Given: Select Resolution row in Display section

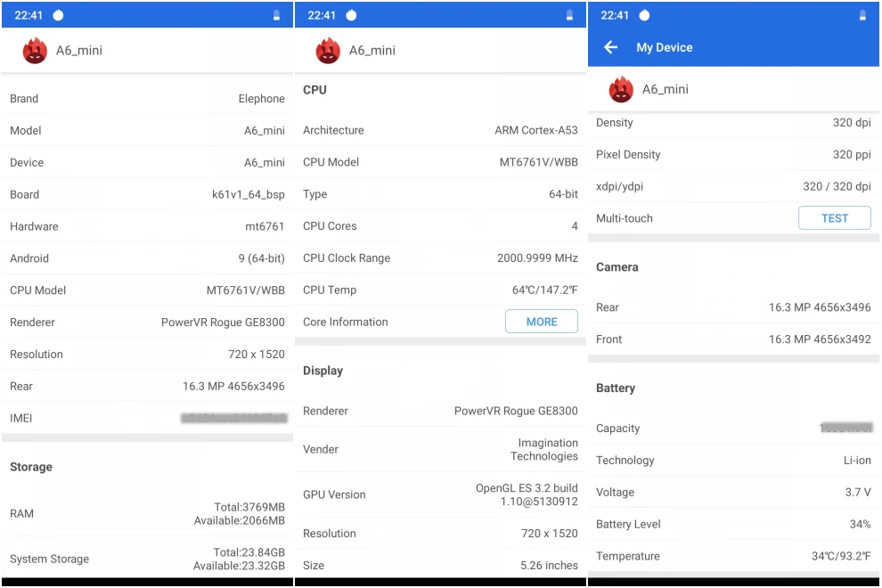Looking at the screenshot, I should (440, 534).
